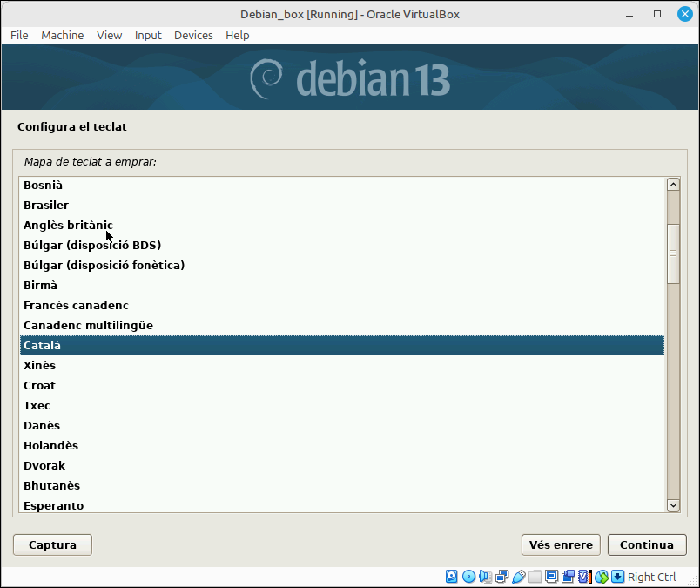700x588 pixels.
Task: Open the hard disk activity indicator
Action: (451, 577)
